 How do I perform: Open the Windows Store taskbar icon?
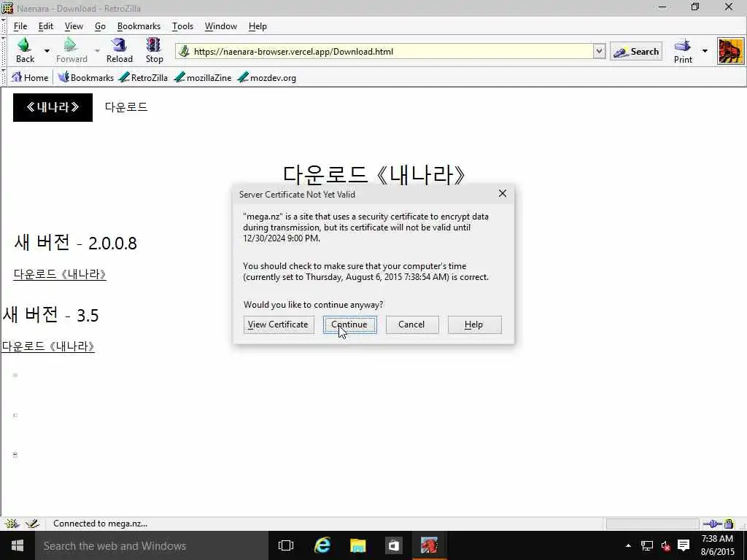393,545
